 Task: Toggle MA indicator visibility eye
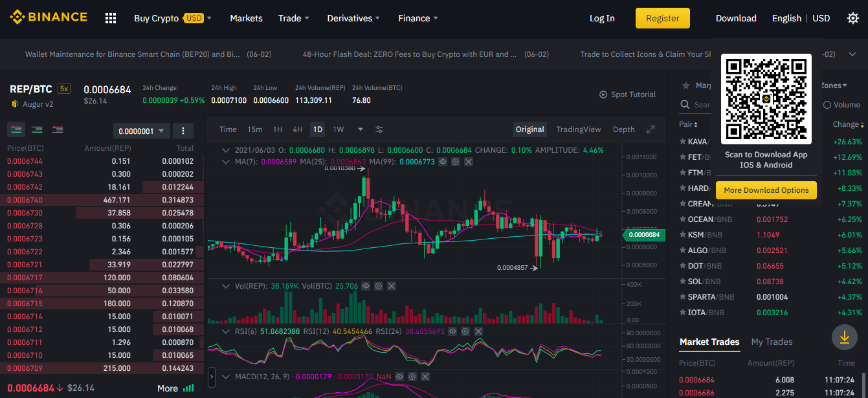click(x=443, y=161)
